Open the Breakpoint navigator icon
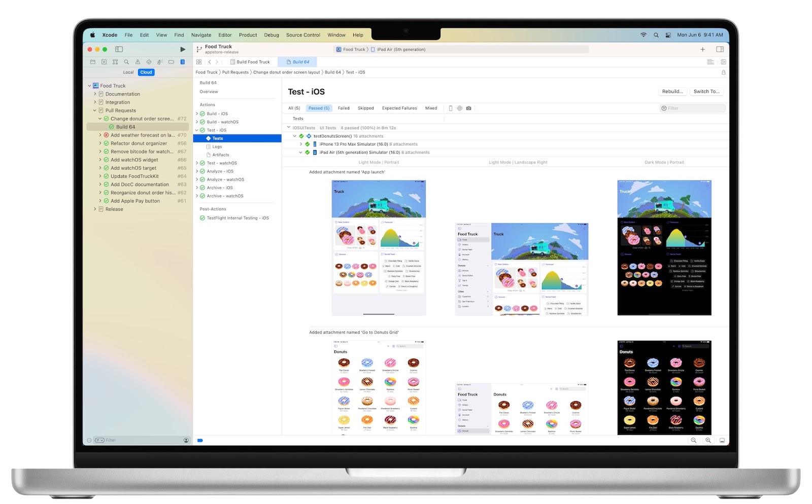The width and height of the screenshot is (812, 504). 171,62
